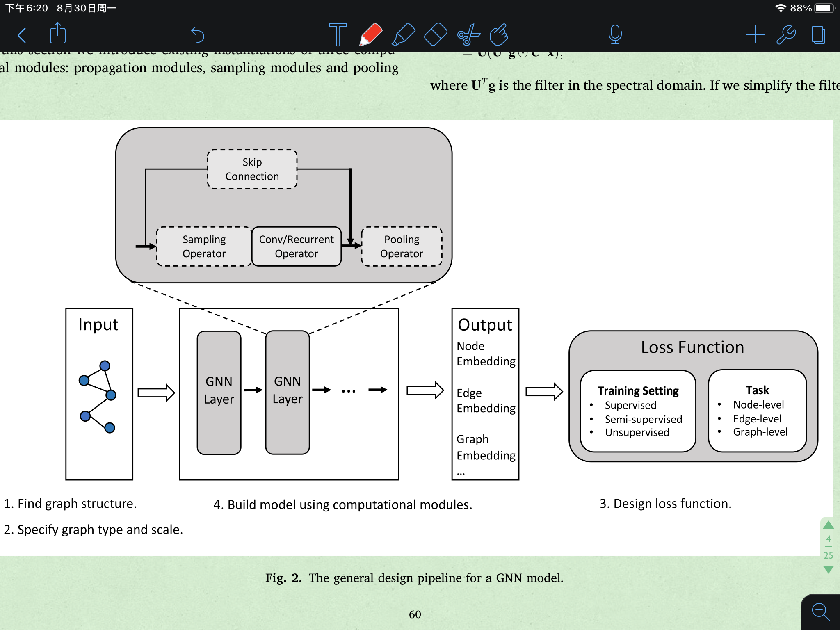Screen dimensions: 840x630
Task: Tap the Output heading
Action: pyautogui.click(x=485, y=325)
